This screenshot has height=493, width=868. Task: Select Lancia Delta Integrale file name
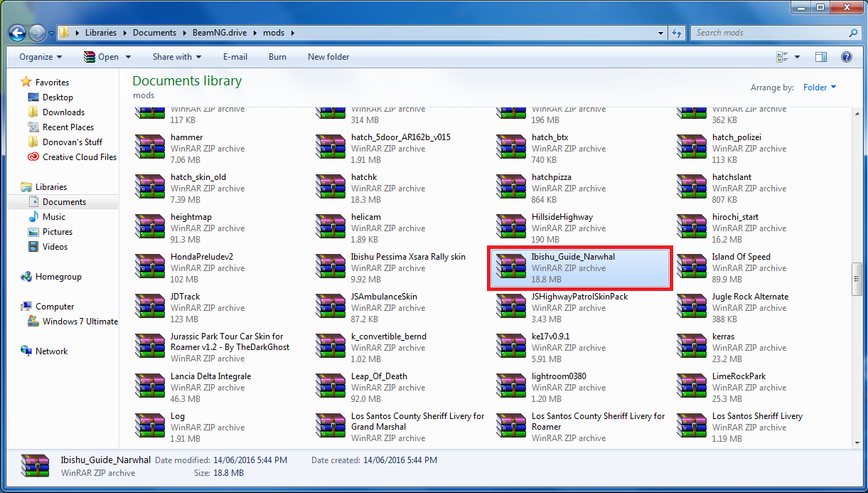pos(210,376)
